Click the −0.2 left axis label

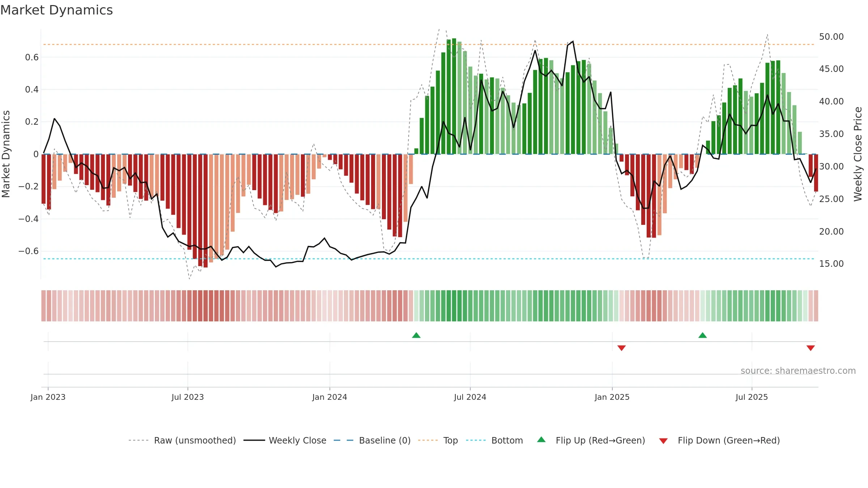pyautogui.click(x=29, y=187)
